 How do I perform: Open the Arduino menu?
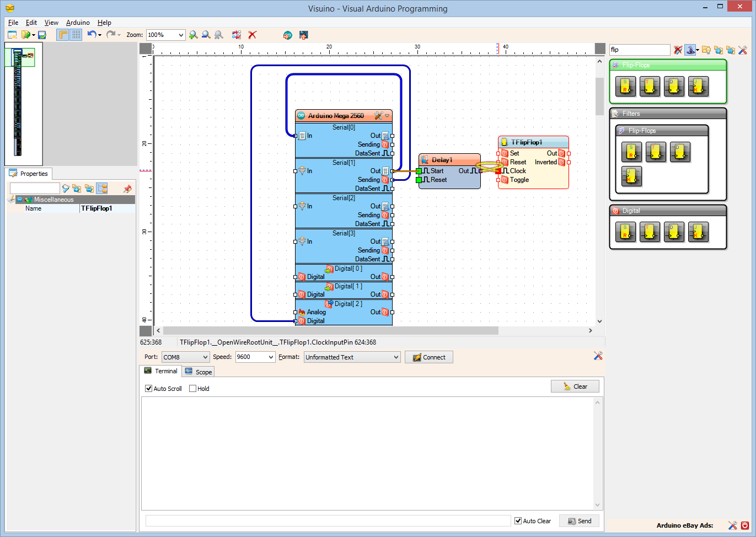point(77,23)
